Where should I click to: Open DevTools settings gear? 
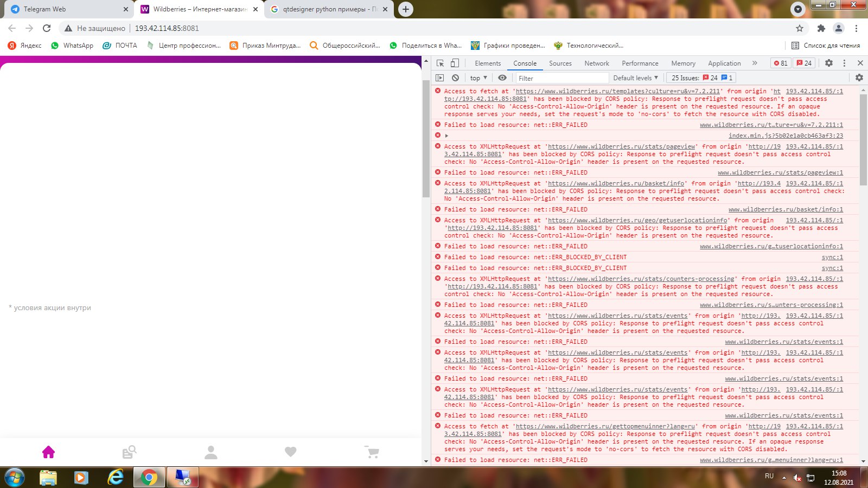[829, 63]
